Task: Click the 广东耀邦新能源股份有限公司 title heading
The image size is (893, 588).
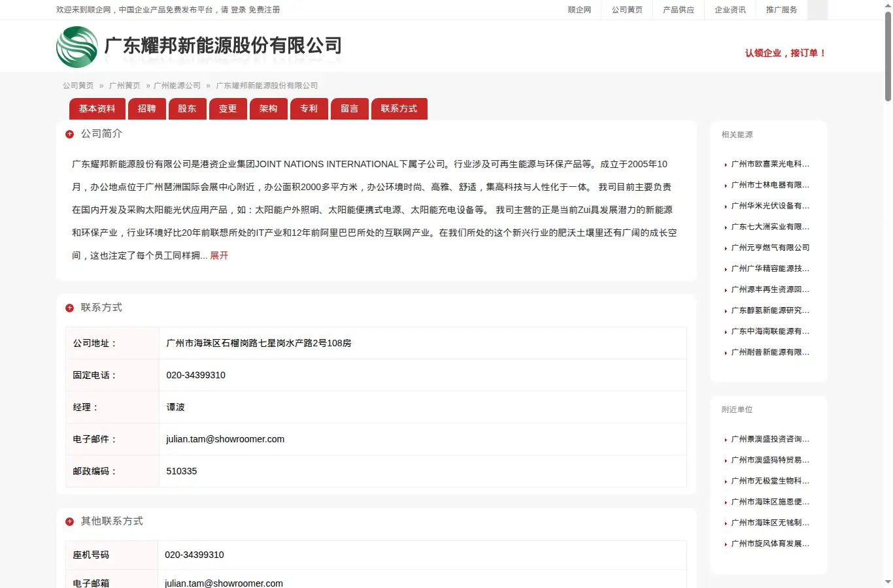Action: 223,46
